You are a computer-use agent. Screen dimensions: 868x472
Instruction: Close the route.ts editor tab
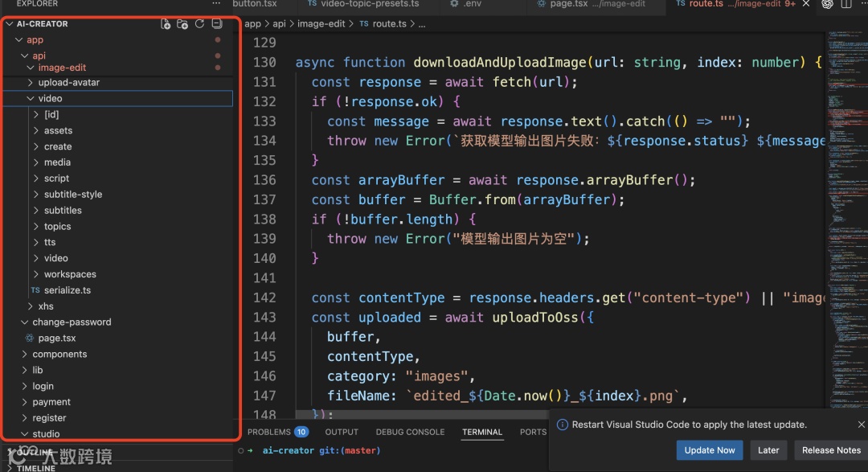pyautogui.click(x=806, y=3)
